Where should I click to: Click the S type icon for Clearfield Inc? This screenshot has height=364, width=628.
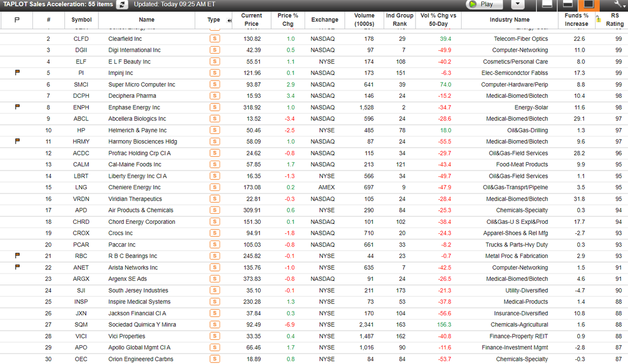pos(214,39)
